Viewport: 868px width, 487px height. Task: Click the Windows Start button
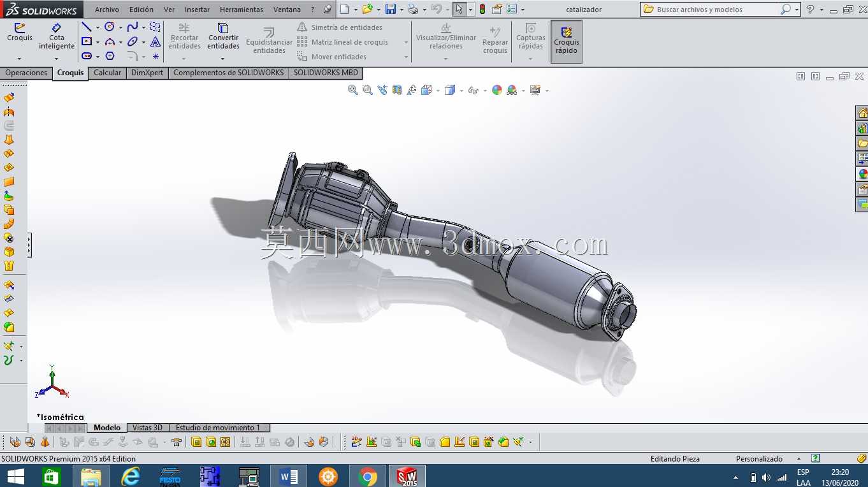pyautogui.click(x=15, y=476)
